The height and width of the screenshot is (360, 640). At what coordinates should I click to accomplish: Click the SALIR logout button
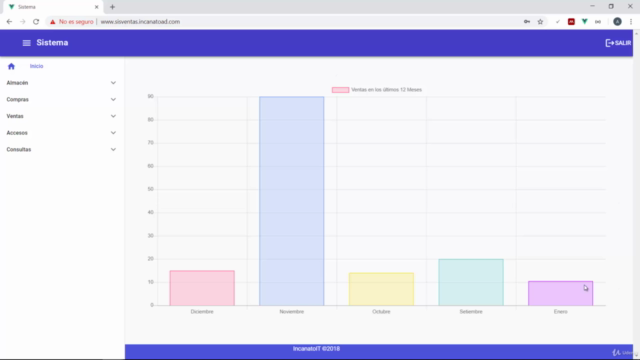(618, 43)
